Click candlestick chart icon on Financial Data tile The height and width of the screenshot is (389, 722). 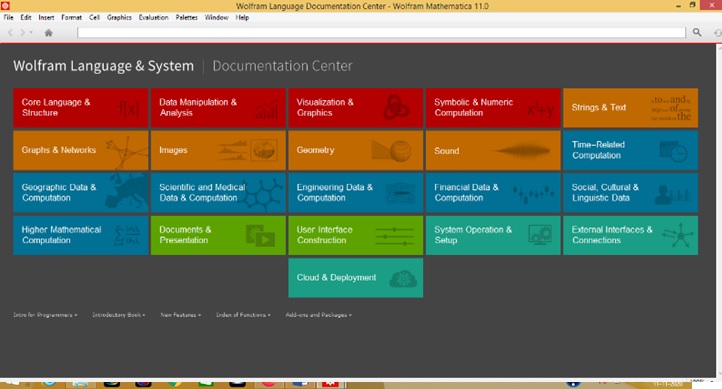coord(533,193)
